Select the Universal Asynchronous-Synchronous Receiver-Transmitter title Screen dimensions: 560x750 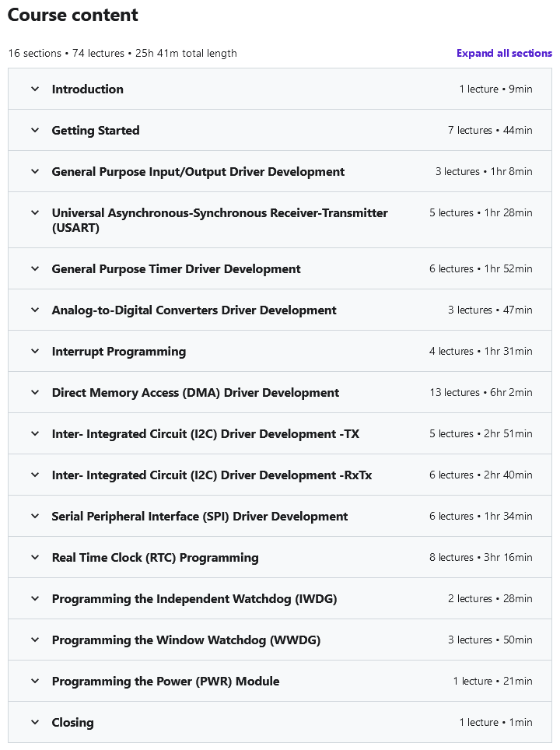219,220
